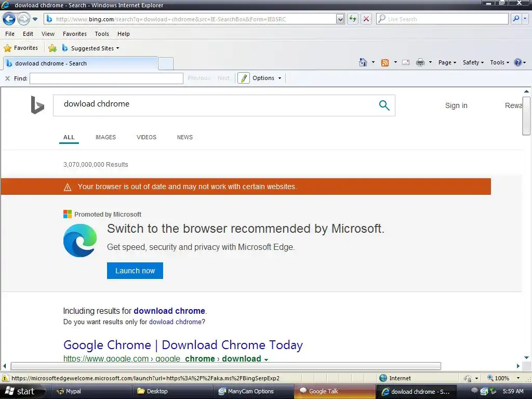Switch to the IMAGES tab

[105, 137]
